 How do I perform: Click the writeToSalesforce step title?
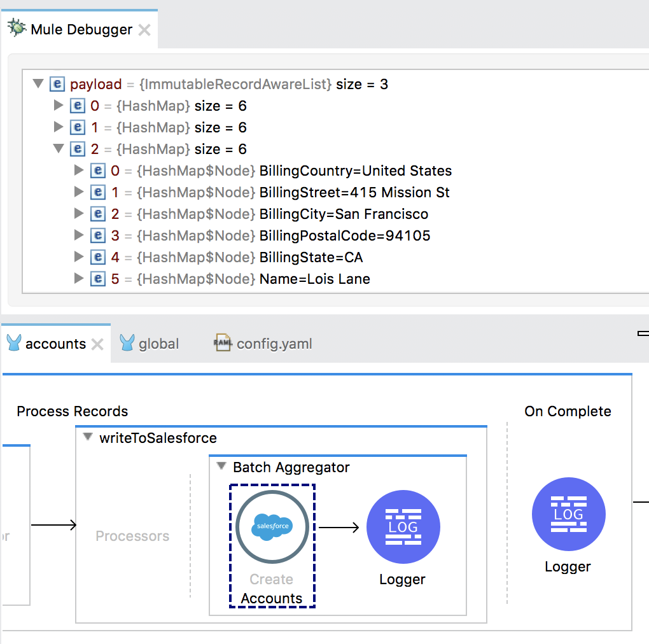tap(158, 438)
